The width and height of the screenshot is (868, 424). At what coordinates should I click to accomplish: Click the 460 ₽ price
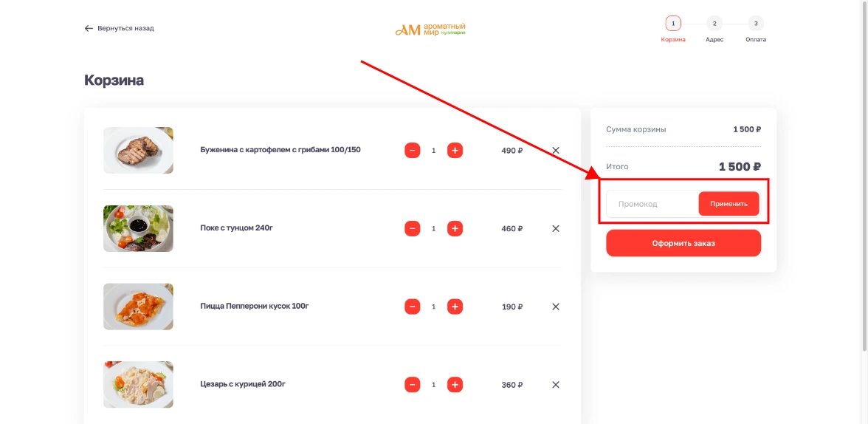[x=512, y=229]
